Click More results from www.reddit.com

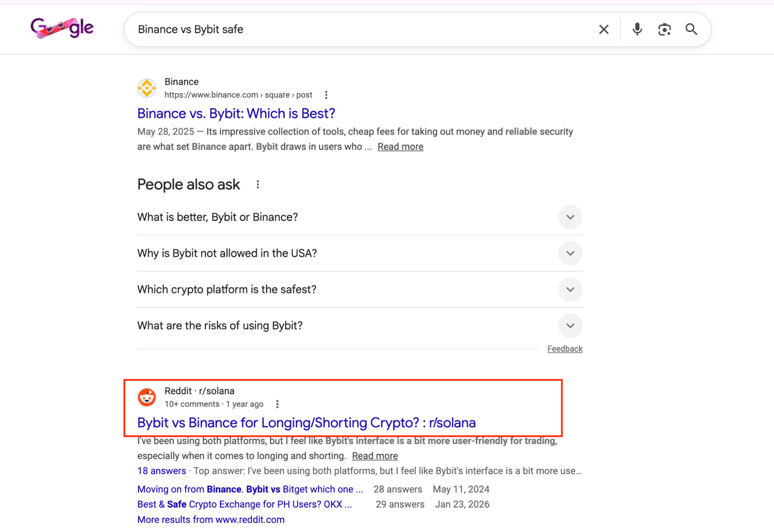pyautogui.click(x=211, y=520)
